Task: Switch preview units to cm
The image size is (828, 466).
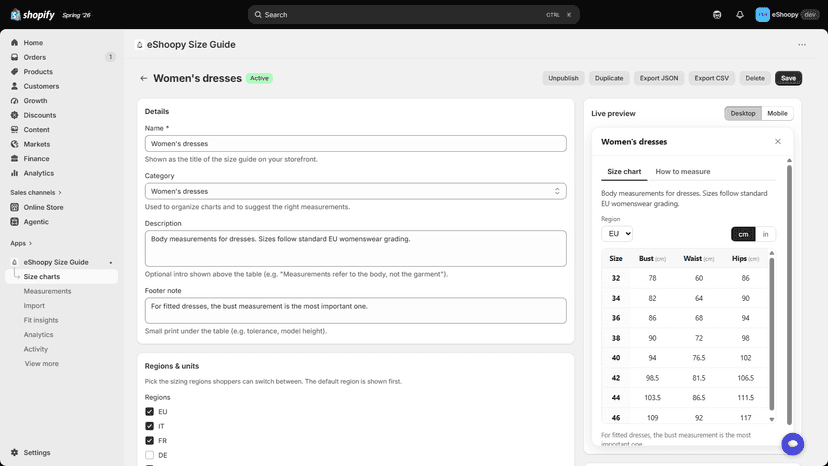Action: pos(743,234)
